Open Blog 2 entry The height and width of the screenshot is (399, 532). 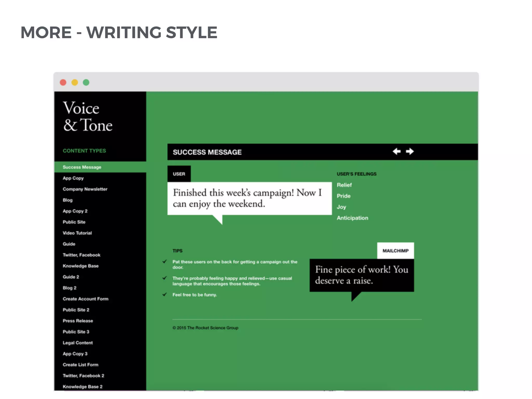click(70, 288)
